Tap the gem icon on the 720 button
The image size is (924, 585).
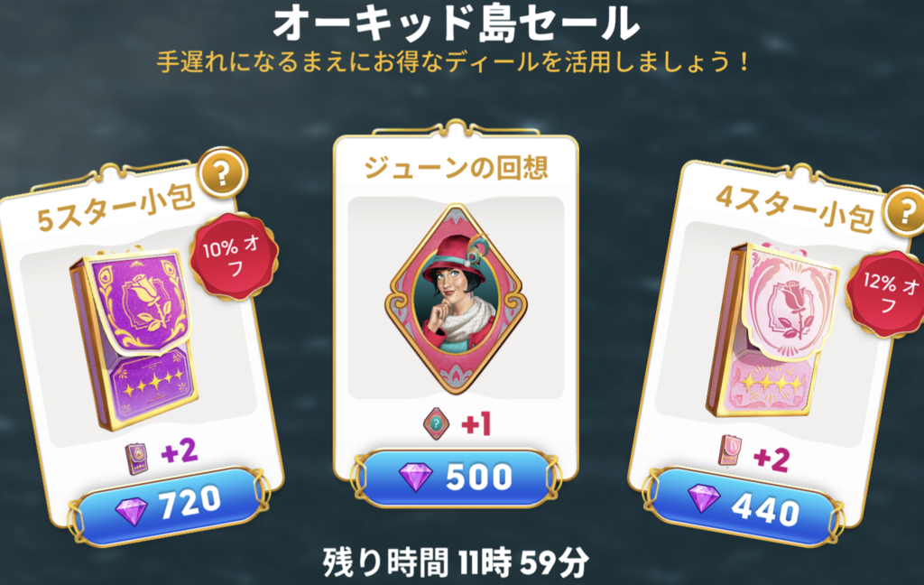[132, 511]
